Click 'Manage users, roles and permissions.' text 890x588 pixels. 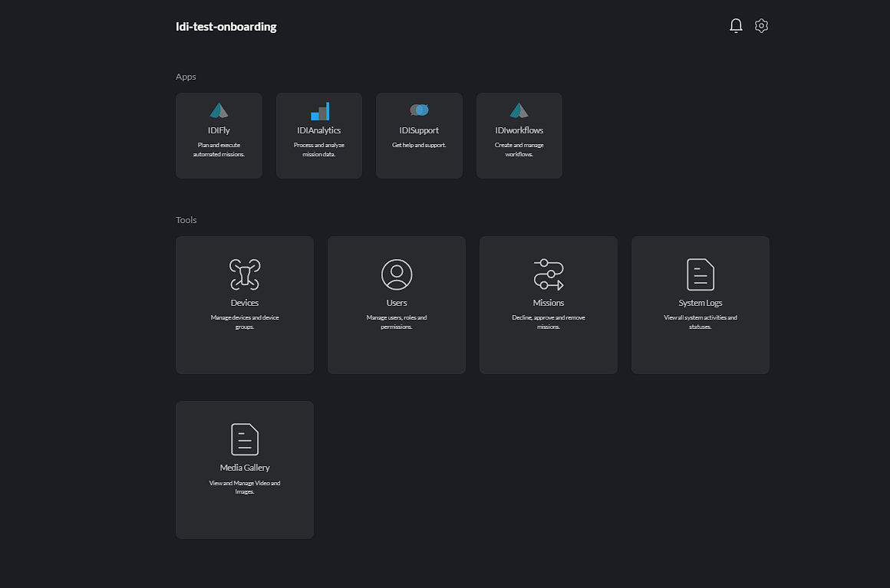(397, 322)
